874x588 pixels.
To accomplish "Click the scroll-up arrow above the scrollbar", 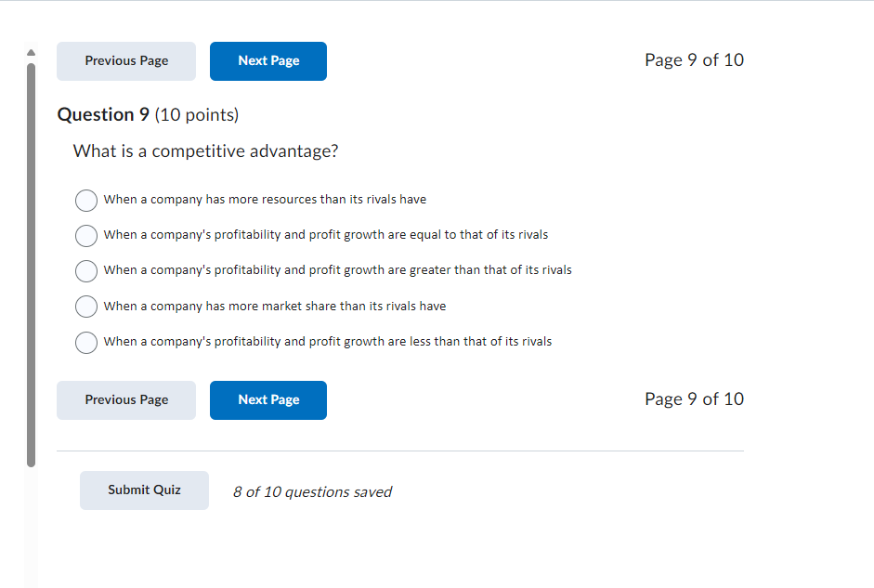I will pos(31,52).
